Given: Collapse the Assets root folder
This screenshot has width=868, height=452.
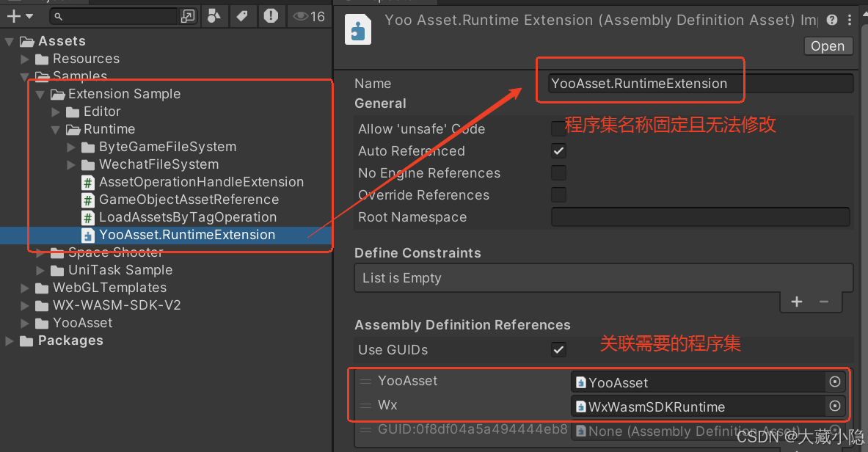Looking at the screenshot, I should (10, 42).
